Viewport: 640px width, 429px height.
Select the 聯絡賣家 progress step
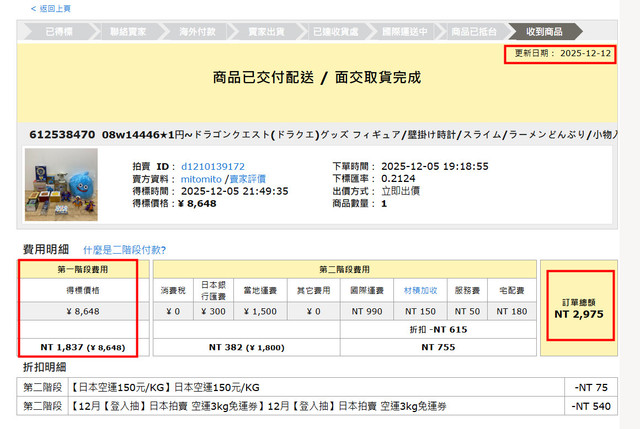point(128,31)
